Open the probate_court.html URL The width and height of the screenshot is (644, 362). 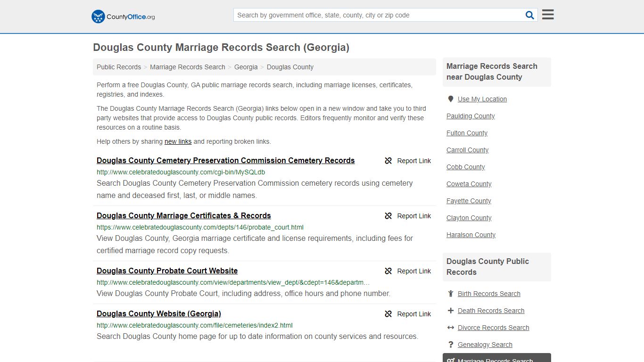pos(200,227)
